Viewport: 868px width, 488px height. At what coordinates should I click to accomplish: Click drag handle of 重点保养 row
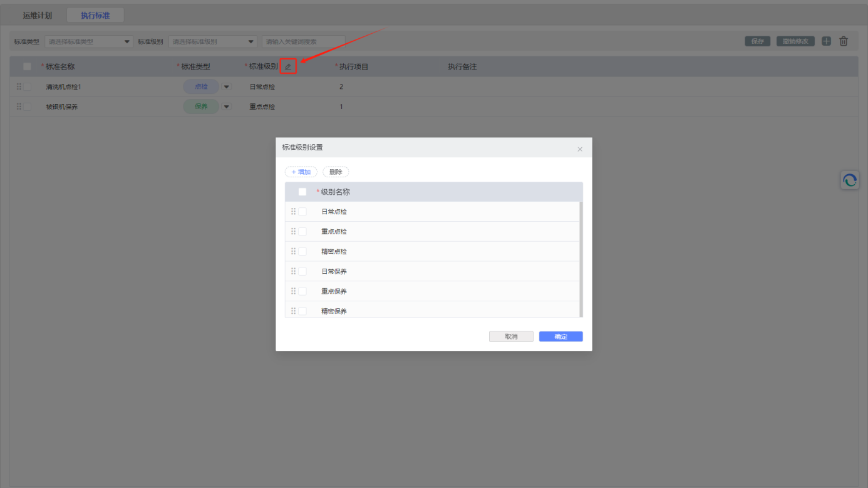293,291
